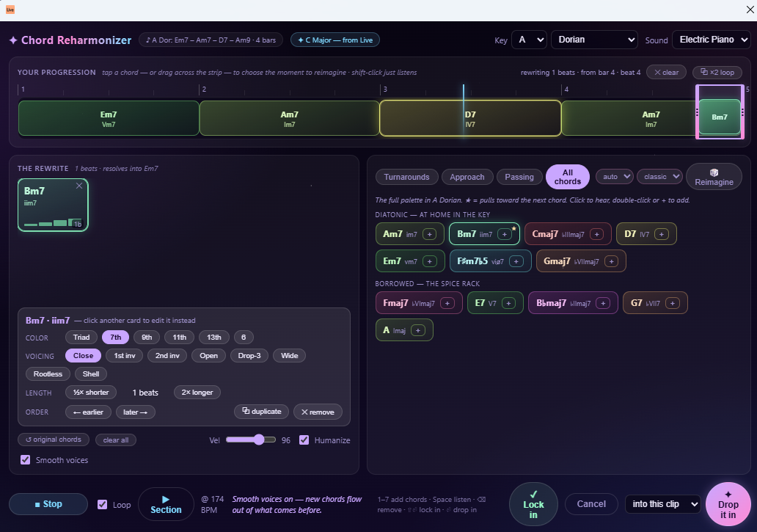Add Bbmaj7 chord via plus icon
Viewport: 757px width, 532px height.
click(602, 303)
